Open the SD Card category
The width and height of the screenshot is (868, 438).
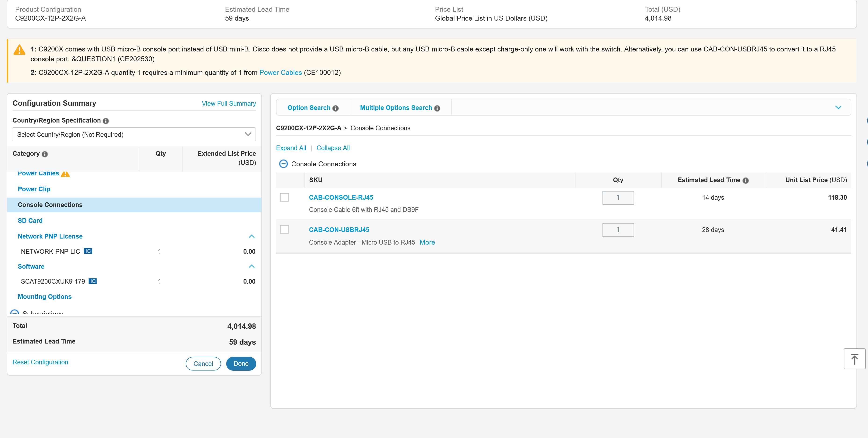click(x=30, y=221)
